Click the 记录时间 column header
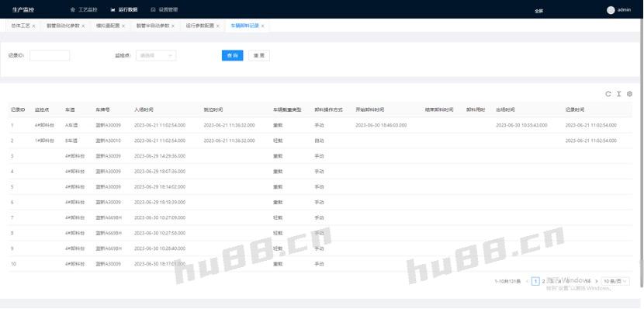Viewport: 644px width, 309px height. [x=575, y=110]
